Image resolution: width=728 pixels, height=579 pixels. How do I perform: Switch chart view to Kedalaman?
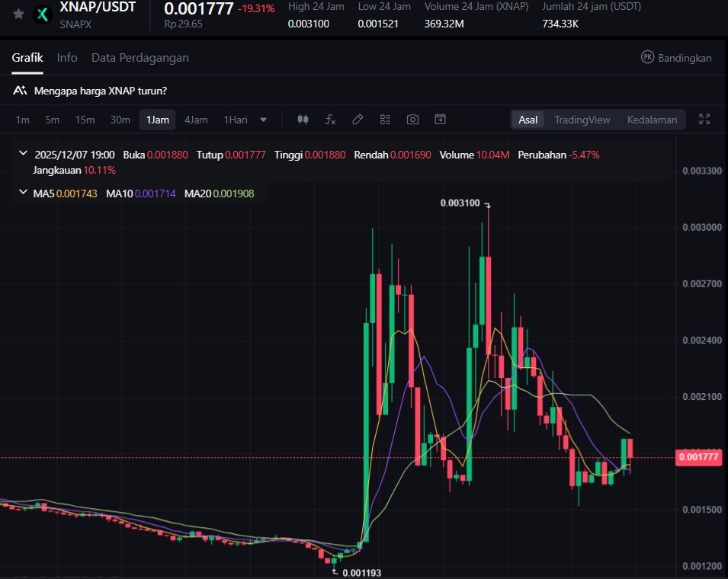tap(652, 120)
